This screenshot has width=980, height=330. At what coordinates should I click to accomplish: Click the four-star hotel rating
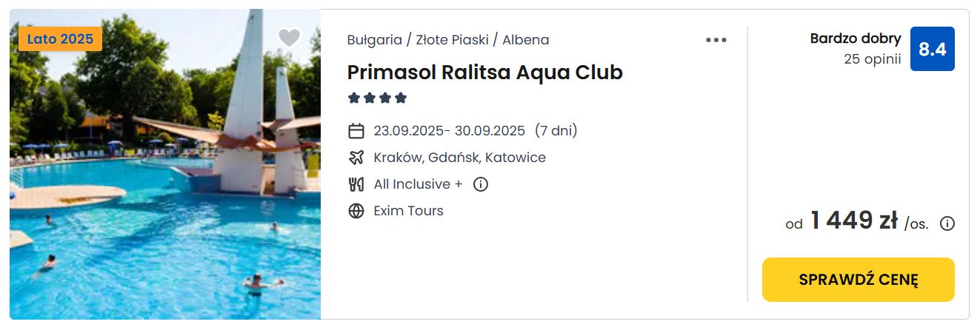click(x=378, y=98)
